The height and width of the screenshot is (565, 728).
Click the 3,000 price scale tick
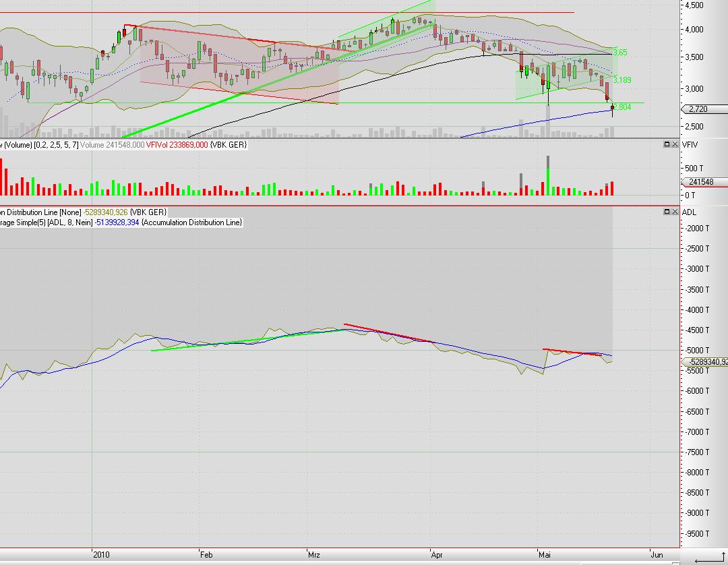tap(694, 89)
